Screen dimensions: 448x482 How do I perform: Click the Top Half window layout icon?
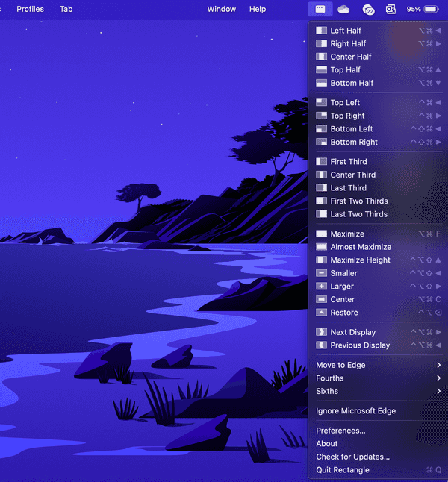[322, 70]
